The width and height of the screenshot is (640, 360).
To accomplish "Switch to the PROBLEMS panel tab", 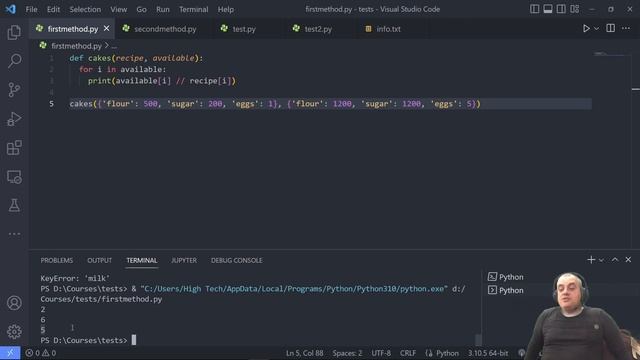I will tap(57, 260).
